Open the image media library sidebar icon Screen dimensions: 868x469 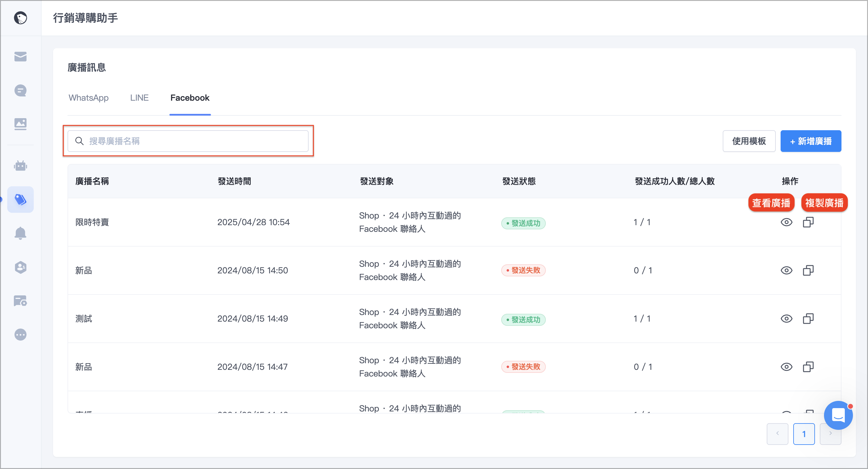[20, 124]
